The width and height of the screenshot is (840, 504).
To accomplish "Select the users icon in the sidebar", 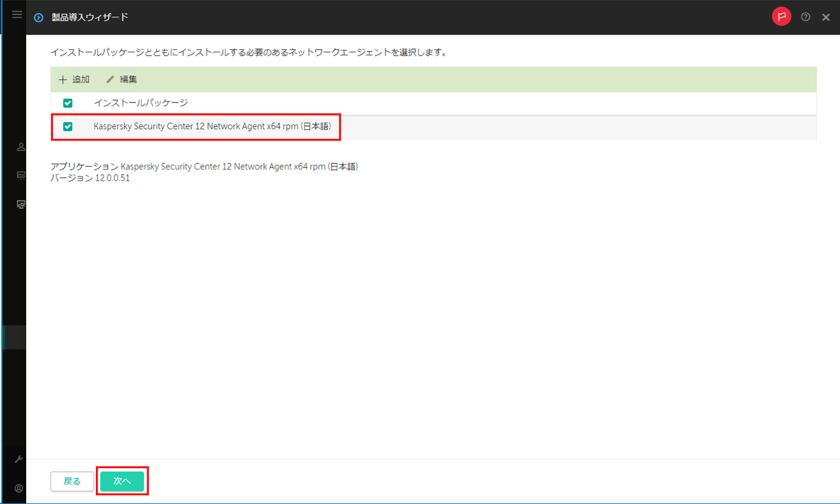I will pos(20,147).
